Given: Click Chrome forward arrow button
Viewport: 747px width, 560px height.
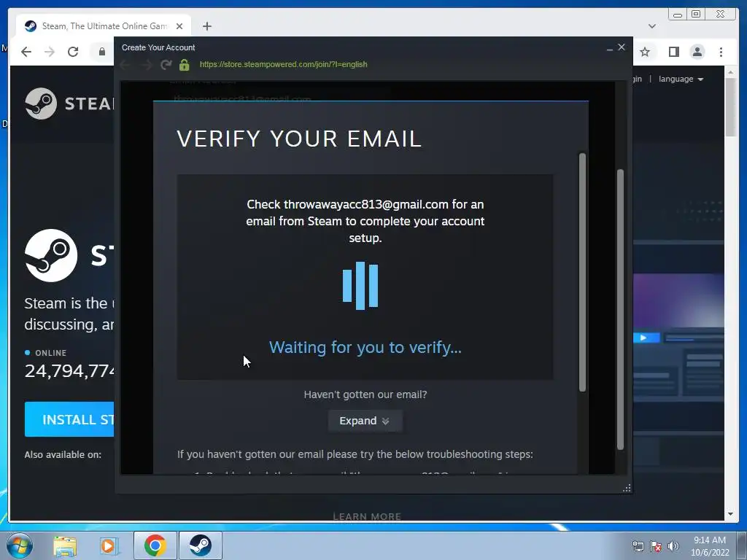Looking at the screenshot, I should pyautogui.click(x=50, y=52).
